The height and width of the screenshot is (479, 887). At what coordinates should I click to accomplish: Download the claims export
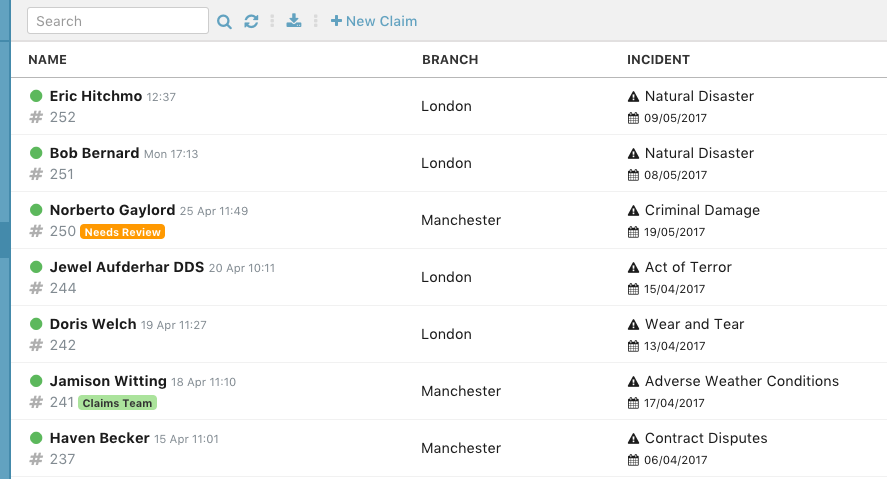(x=294, y=21)
